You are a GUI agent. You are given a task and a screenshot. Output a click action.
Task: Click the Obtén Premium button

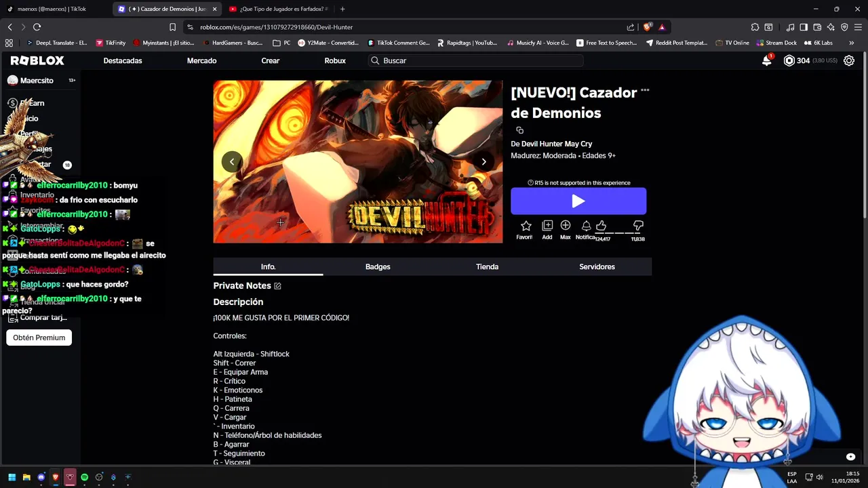(x=39, y=338)
